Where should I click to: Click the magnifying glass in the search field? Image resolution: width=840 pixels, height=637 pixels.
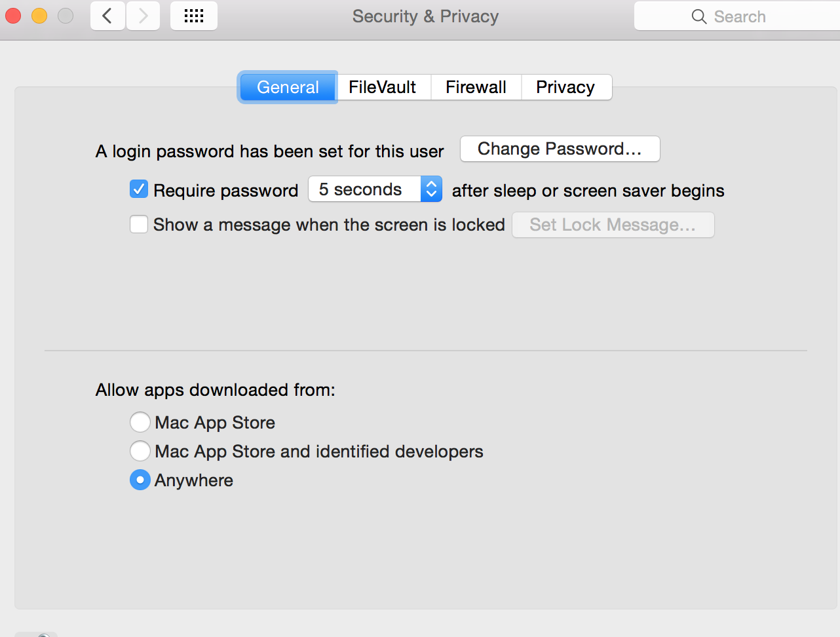tap(697, 16)
